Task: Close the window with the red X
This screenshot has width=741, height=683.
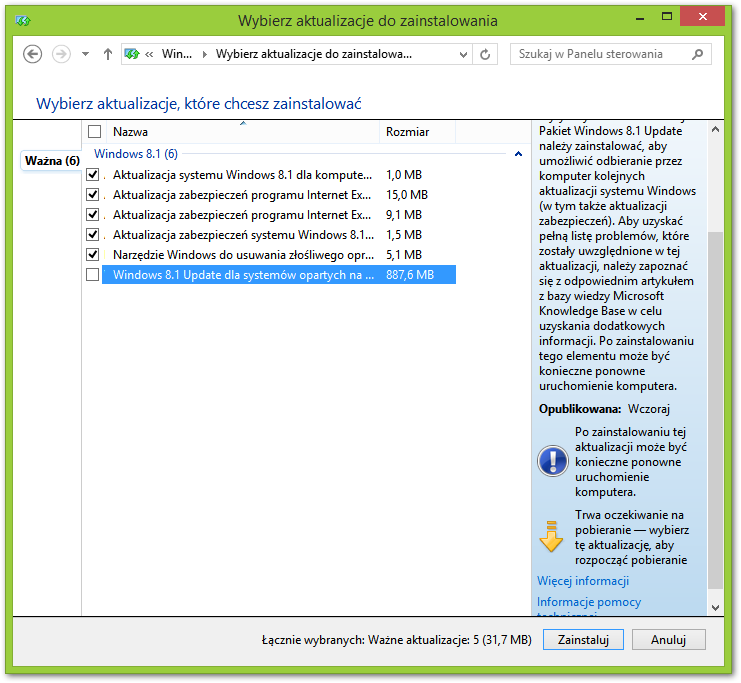Action: (702, 17)
